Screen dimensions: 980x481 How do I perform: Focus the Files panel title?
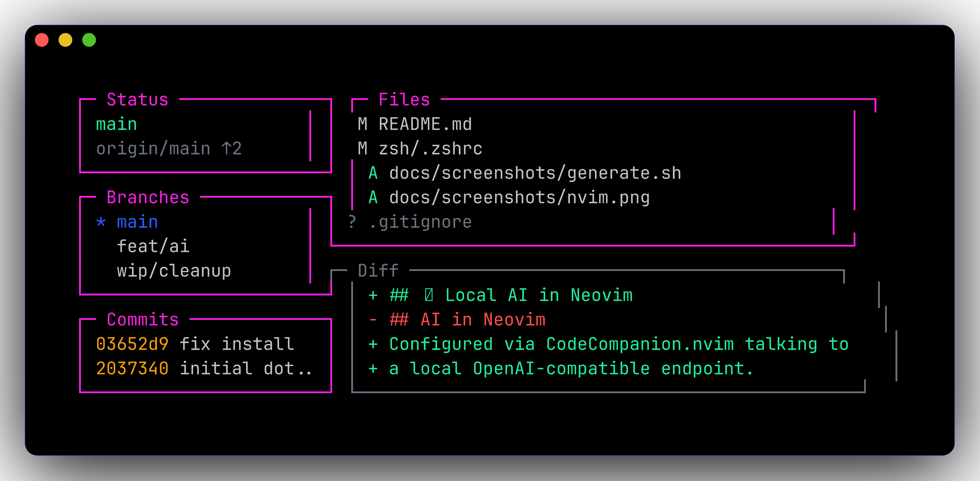pyautogui.click(x=404, y=99)
